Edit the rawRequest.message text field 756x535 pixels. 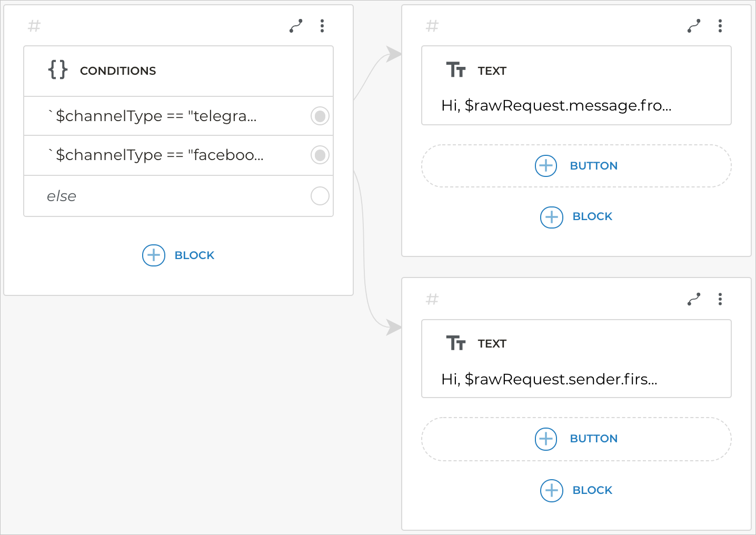click(x=556, y=106)
